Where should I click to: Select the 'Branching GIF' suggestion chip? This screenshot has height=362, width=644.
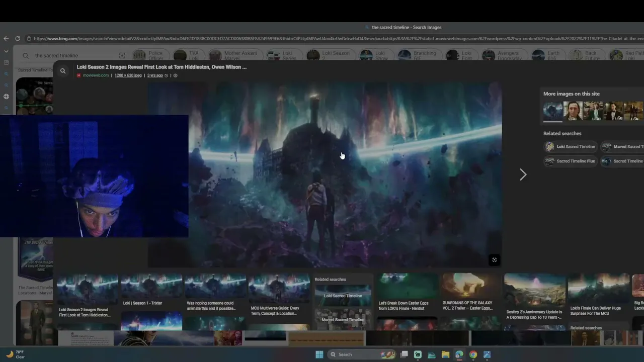coord(419,55)
